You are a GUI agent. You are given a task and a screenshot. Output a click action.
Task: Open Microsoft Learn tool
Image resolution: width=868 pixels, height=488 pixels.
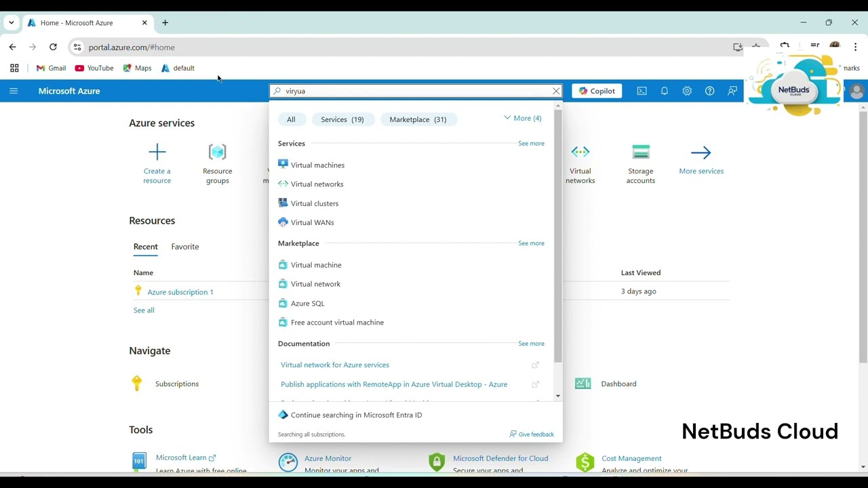pos(181,457)
